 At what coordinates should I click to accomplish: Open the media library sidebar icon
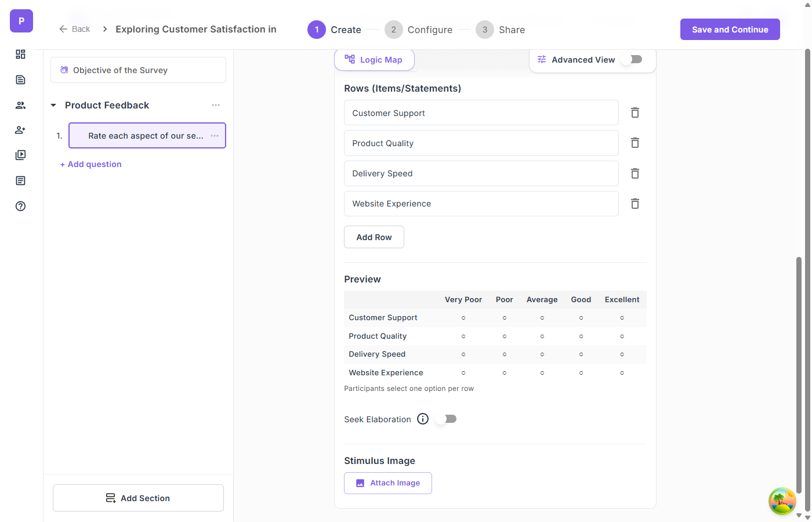point(21,155)
